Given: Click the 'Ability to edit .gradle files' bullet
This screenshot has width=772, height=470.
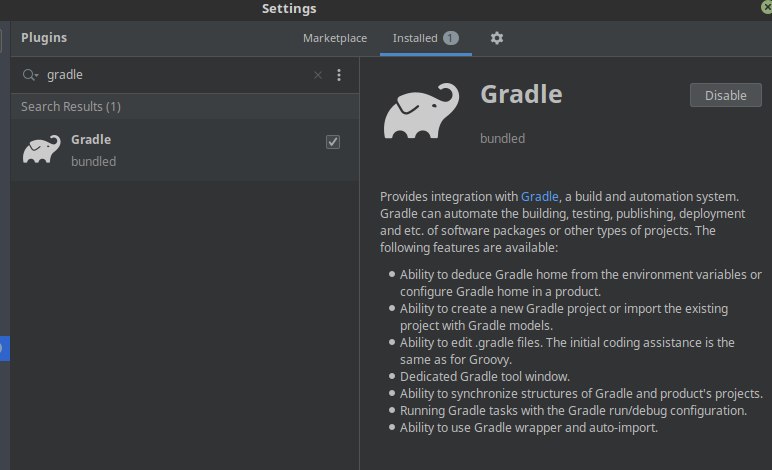Looking at the screenshot, I should tap(567, 351).
